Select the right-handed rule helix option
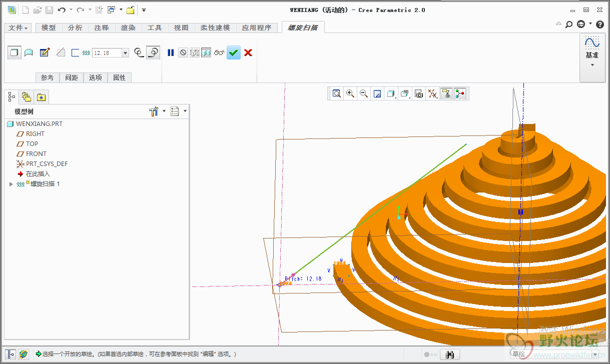 click(153, 52)
